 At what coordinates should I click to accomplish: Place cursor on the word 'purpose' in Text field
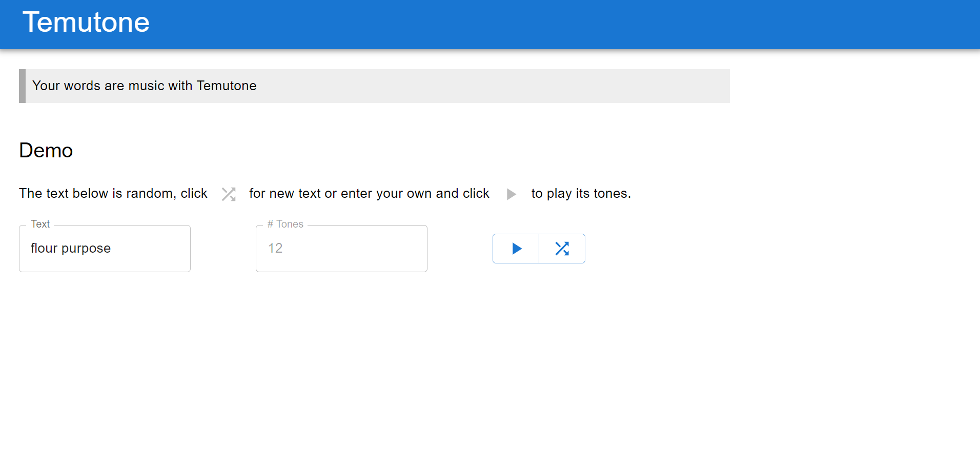tap(86, 249)
